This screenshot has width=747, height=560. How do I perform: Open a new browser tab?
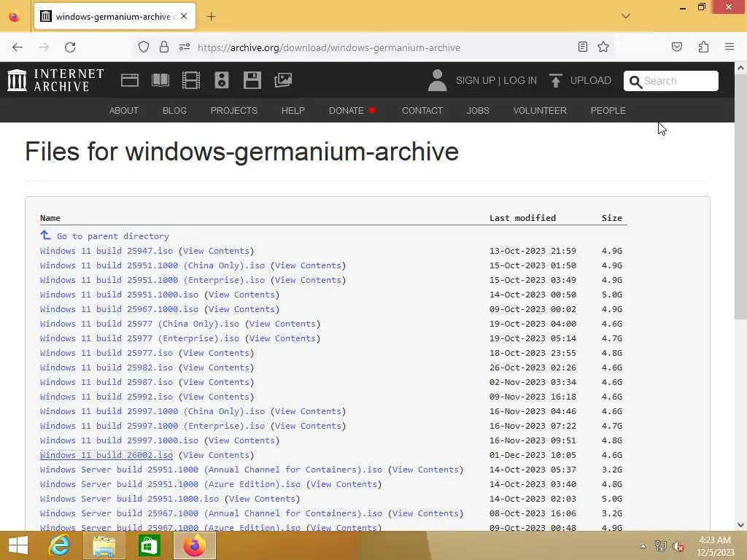211,17
